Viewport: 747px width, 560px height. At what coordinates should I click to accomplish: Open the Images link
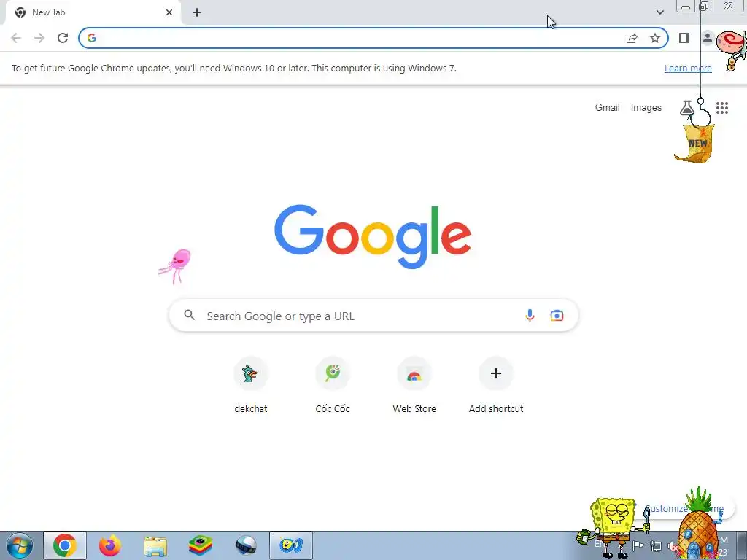[x=646, y=108]
